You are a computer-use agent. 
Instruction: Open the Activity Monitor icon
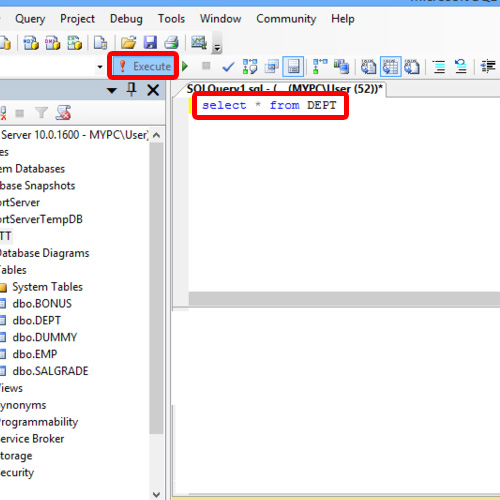coord(199,43)
